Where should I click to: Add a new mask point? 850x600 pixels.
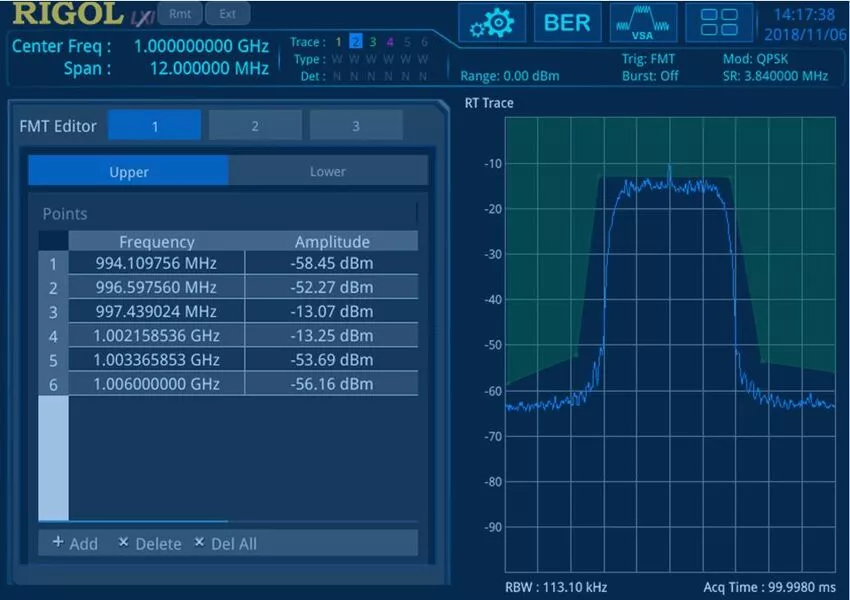(75, 543)
